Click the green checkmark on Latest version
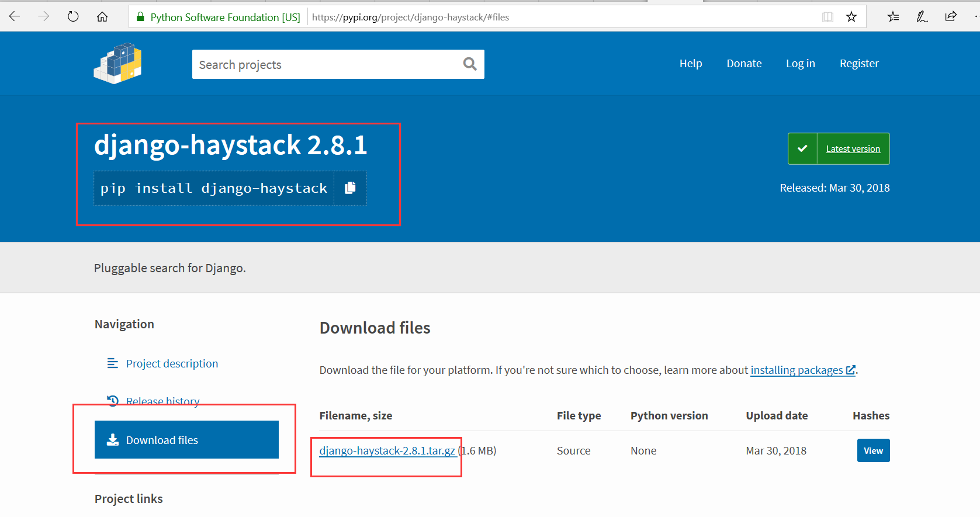 click(x=802, y=148)
